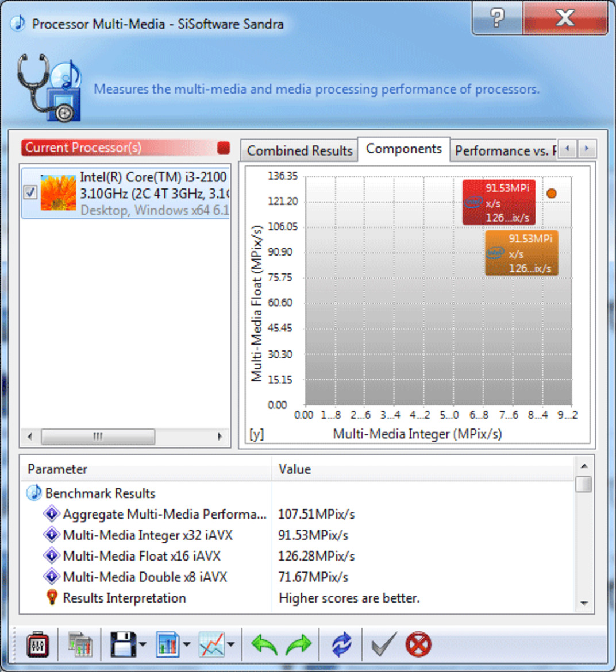
Task: Click the results list scroll down arrow
Action: 584,603
